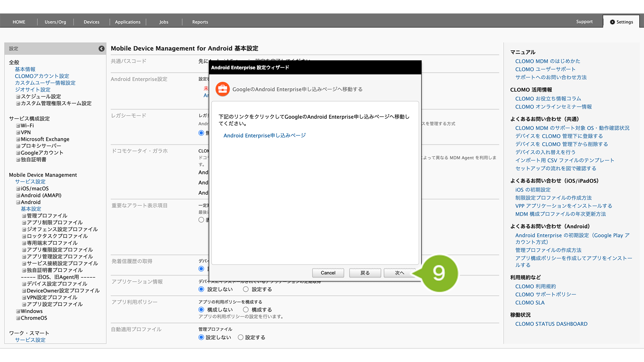Expand the ChromeOS tree node
This screenshot has height=362, width=644.
18,318
